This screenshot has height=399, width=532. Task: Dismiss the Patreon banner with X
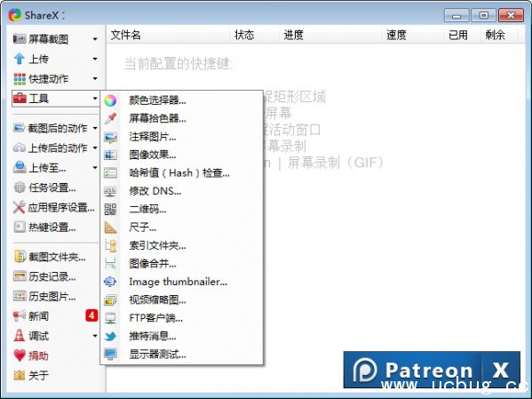[x=501, y=370]
